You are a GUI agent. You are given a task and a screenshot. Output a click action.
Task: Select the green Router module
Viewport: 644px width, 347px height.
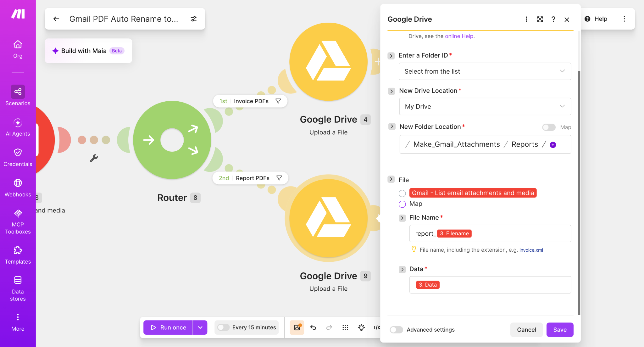172,140
